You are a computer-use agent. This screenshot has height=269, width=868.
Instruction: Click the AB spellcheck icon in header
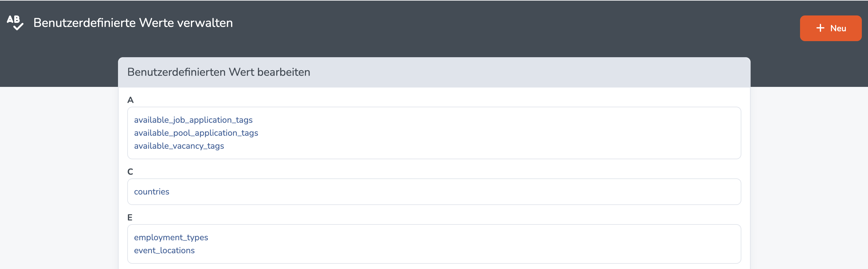coord(15,23)
